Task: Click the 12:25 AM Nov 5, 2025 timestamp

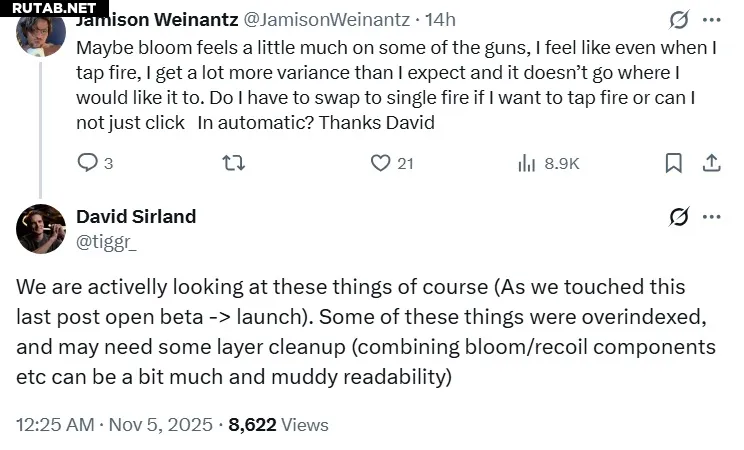Action: pos(114,424)
